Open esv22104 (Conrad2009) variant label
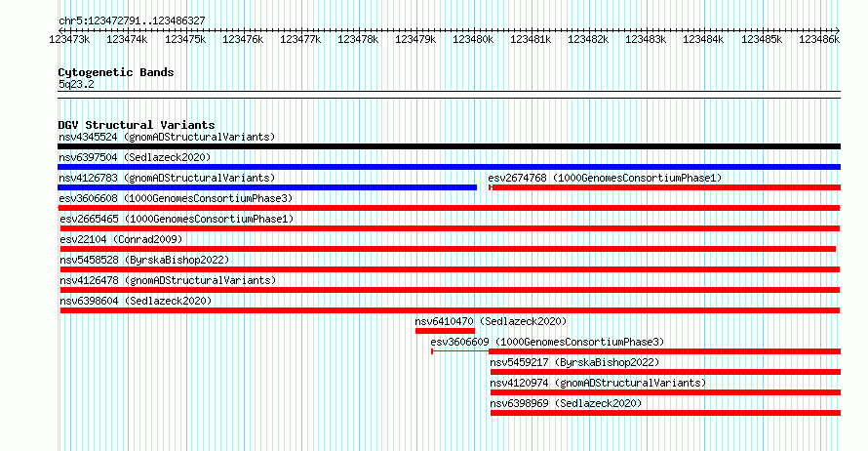 click(x=121, y=239)
